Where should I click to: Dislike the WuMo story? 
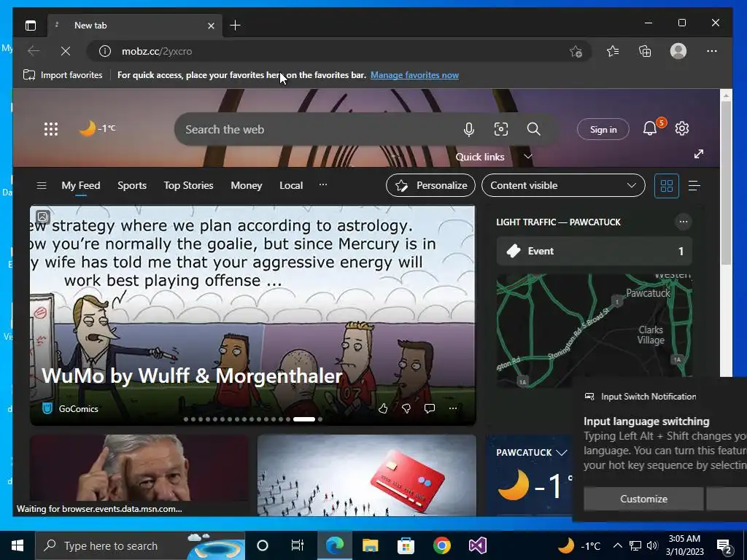[406, 408]
